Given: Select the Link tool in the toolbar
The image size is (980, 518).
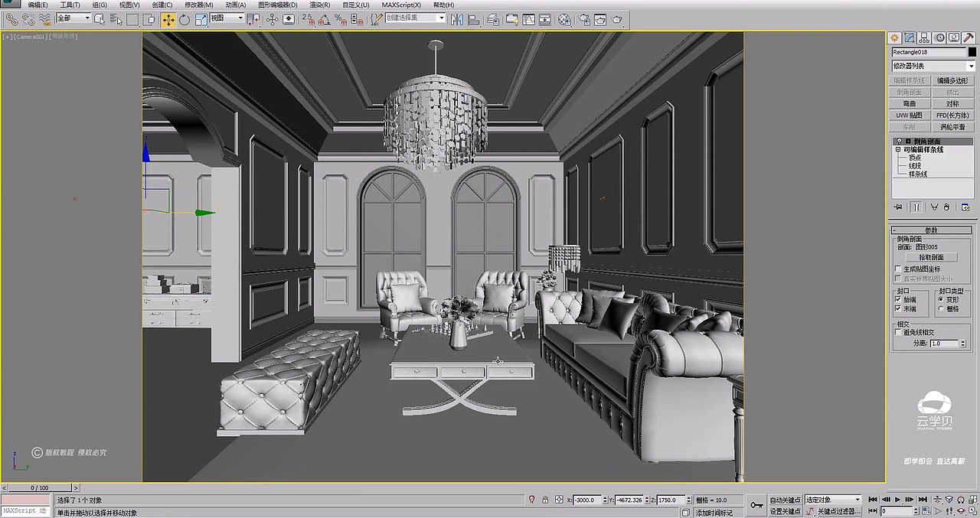Looking at the screenshot, I should [x=12, y=19].
